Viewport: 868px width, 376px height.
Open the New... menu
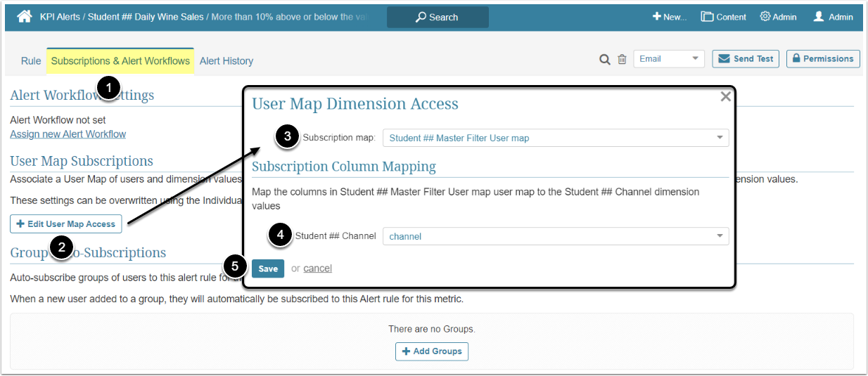tap(669, 17)
